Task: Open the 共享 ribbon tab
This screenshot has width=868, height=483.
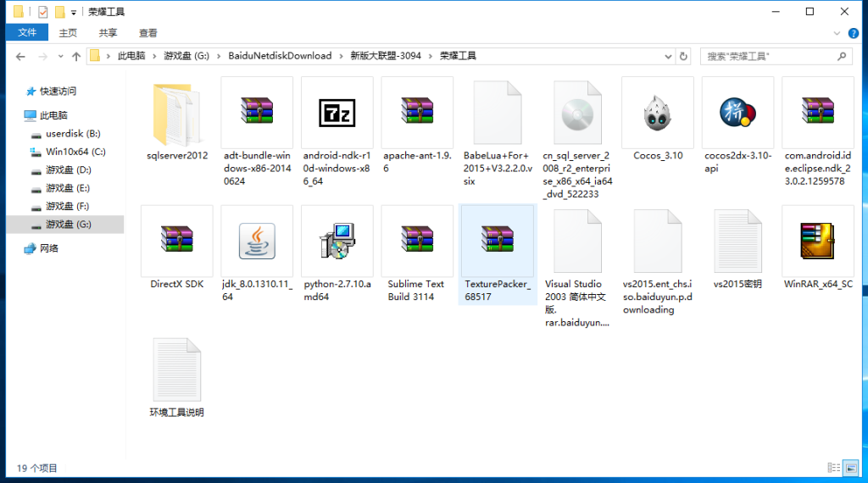Action: (x=108, y=33)
